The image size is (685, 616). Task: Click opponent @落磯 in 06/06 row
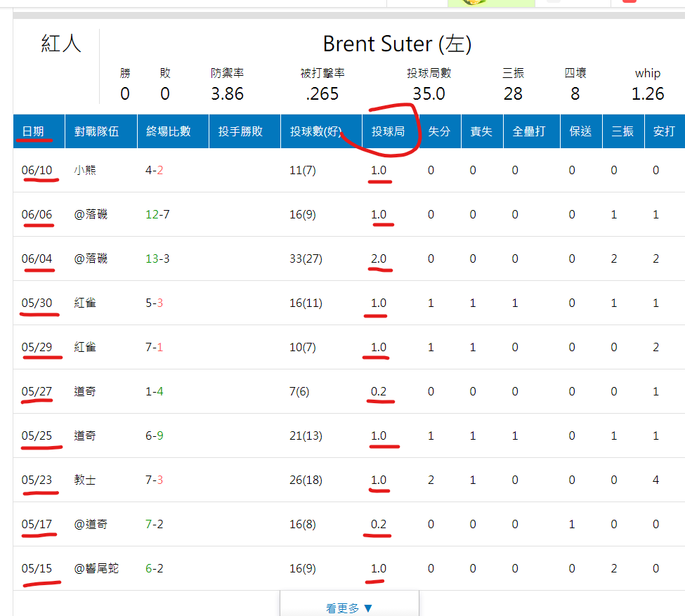[x=91, y=214]
